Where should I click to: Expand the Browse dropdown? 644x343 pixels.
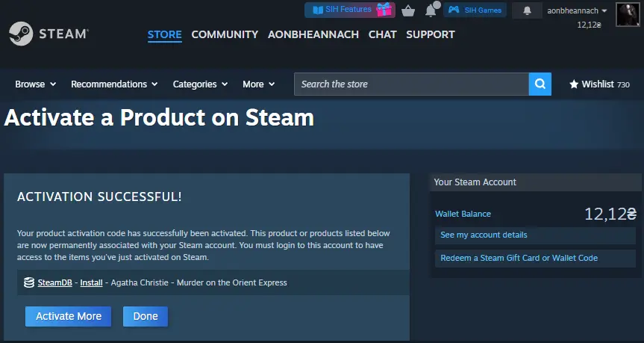(35, 84)
